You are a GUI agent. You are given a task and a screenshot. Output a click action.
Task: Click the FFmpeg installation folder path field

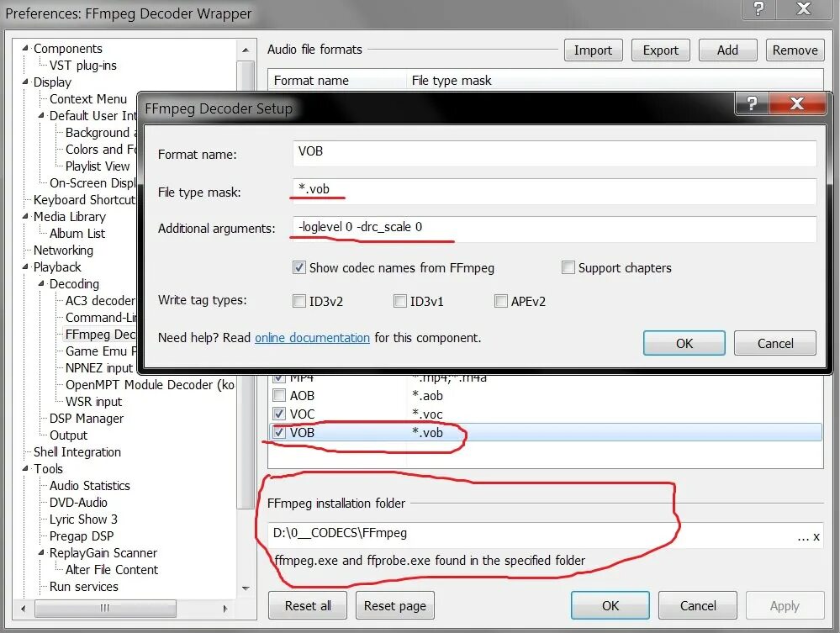point(531,535)
